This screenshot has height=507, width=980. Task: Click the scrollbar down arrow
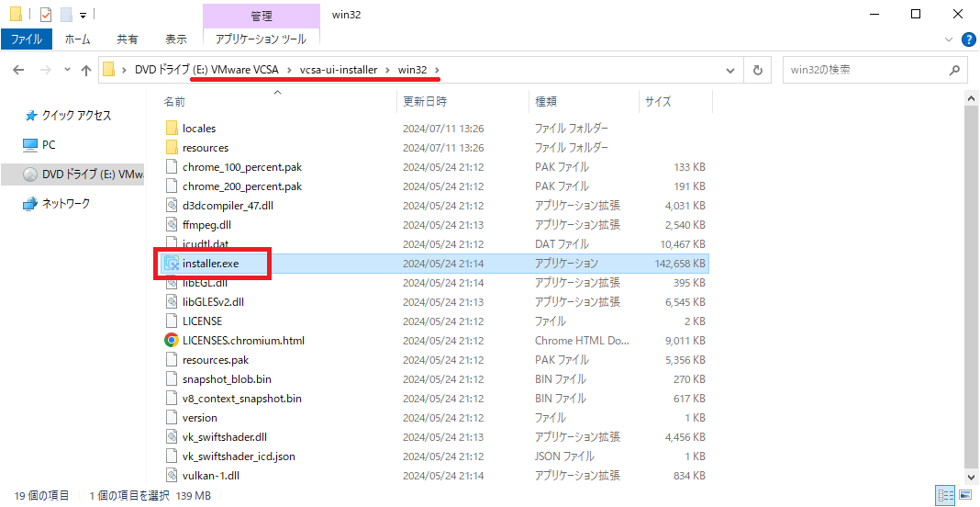click(x=972, y=479)
